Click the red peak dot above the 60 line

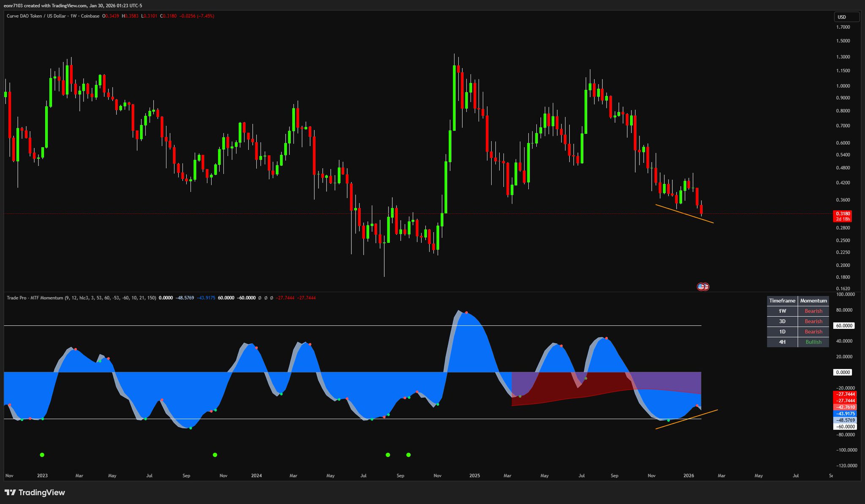pos(466,312)
